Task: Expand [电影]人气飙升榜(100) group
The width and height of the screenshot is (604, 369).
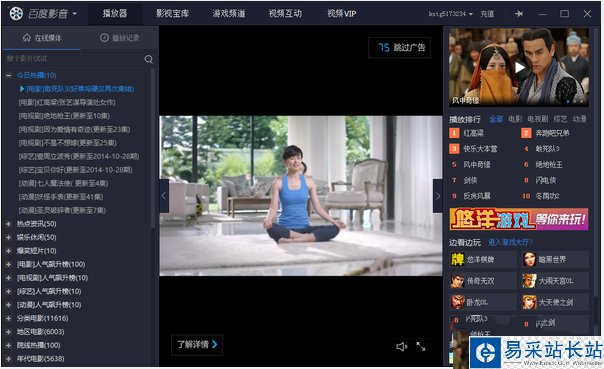Action: click(8, 264)
